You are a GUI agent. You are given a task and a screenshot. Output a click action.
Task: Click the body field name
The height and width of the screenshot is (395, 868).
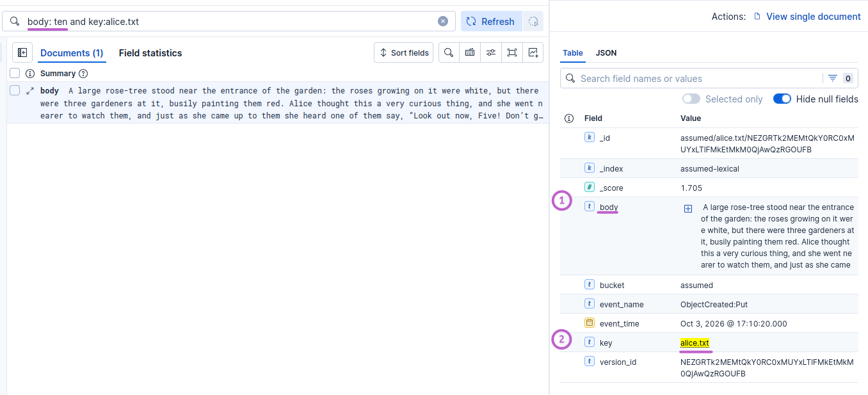click(609, 207)
